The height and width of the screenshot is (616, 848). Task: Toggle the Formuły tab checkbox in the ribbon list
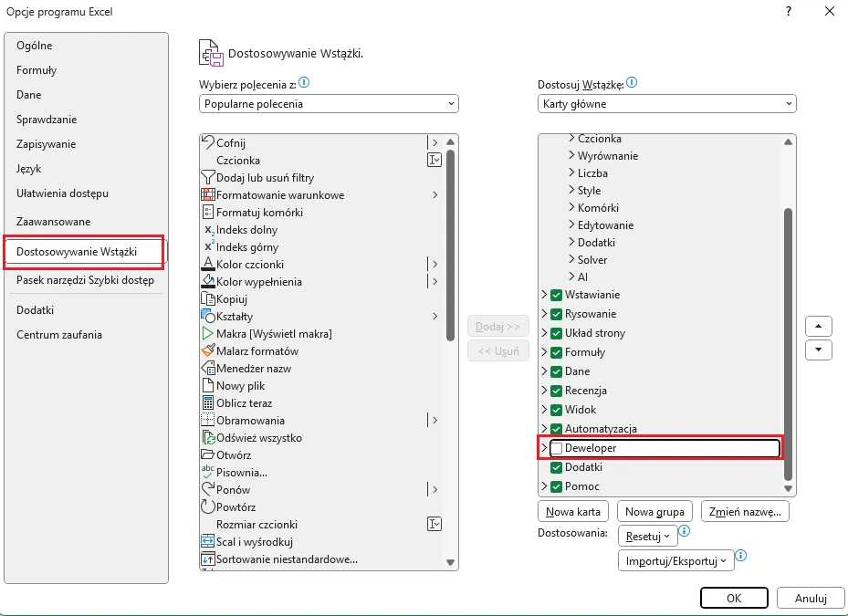point(557,352)
